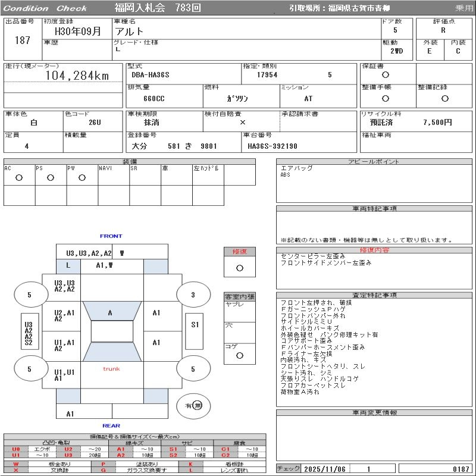Click the red U0 legend cell
476x476 pixels.
tap(16, 449)
